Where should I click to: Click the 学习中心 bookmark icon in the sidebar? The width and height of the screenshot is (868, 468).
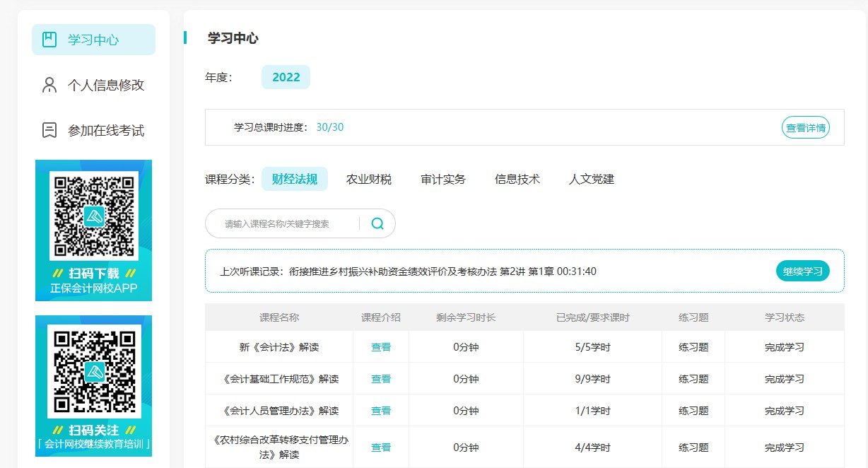click(49, 40)
